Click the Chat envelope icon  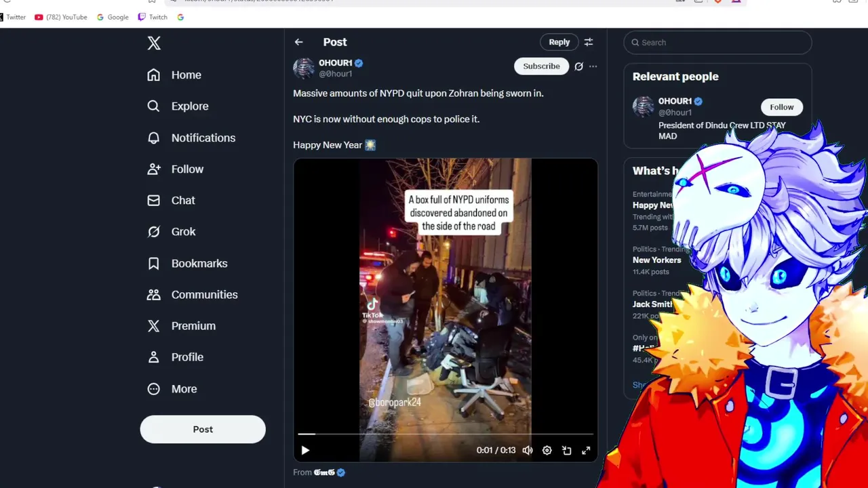[x=154, y=200]
